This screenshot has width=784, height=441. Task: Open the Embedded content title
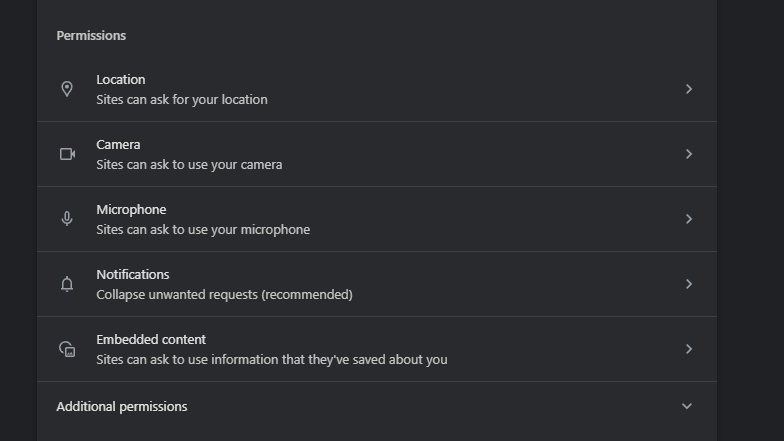click(x=151, y=340)
